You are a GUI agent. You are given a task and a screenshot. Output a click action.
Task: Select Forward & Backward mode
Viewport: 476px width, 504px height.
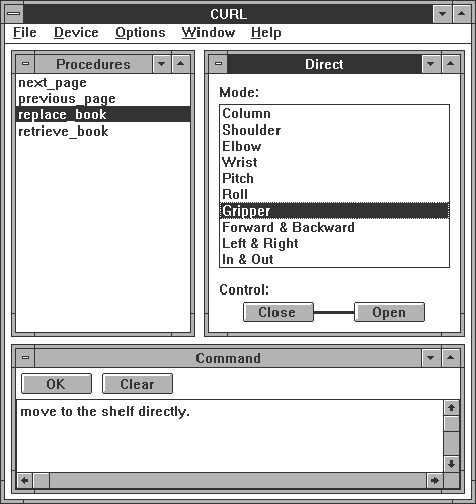coord(334,227)
